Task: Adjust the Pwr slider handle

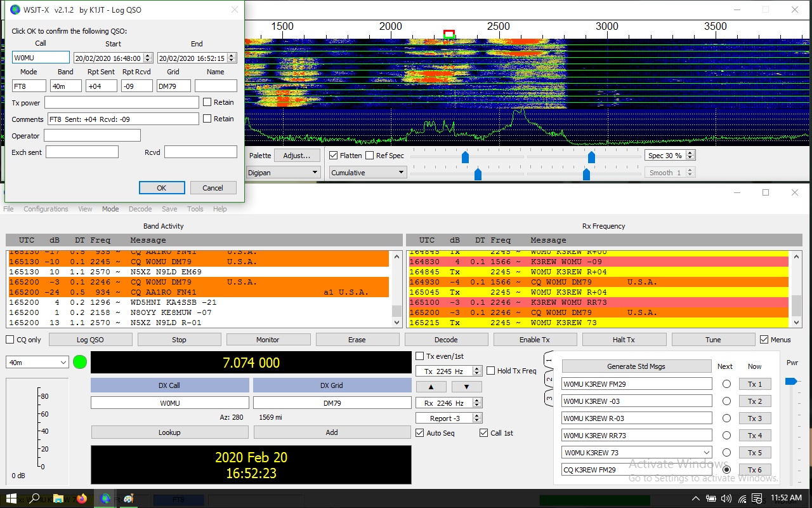Action: pos(791,381)
